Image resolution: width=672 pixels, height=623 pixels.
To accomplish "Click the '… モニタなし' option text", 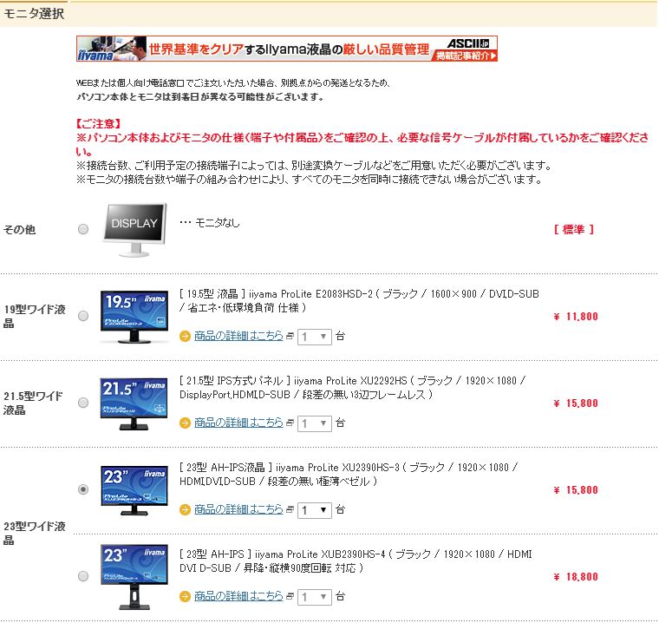I will click(210, 222).
